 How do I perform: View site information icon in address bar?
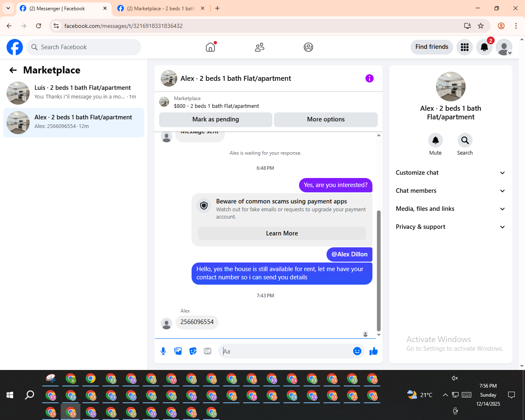click(x=56, y=26)
